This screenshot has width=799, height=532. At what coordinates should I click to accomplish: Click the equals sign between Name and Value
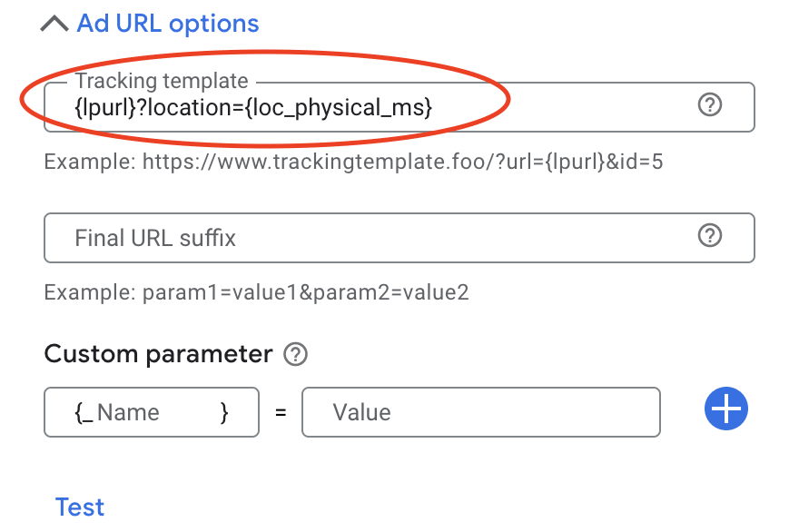click(281, 412)
